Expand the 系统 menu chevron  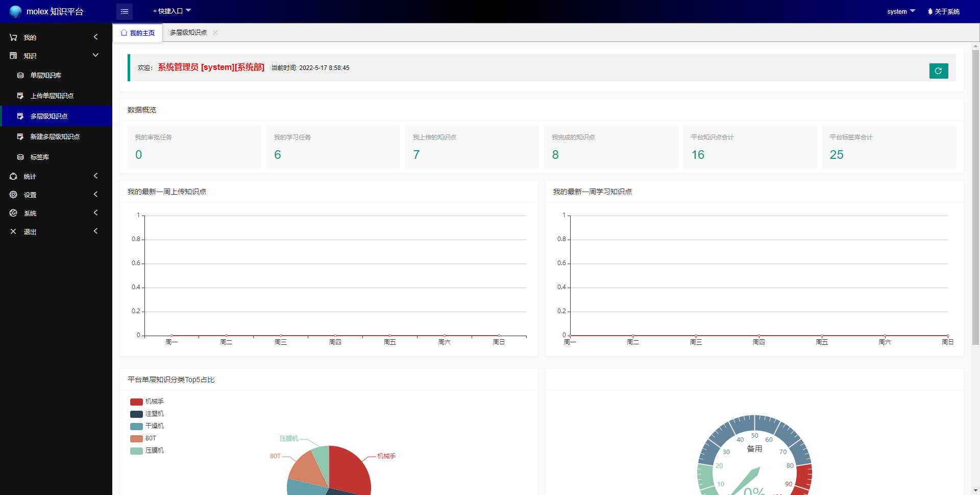coord(95,213)
